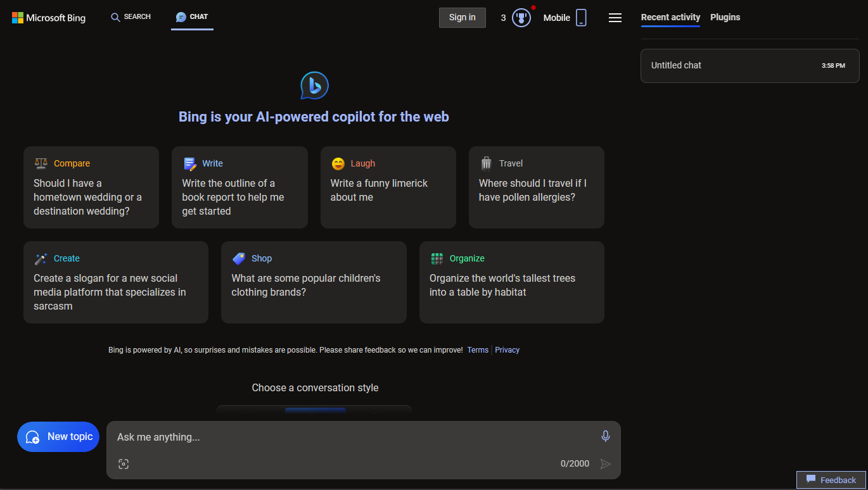Click the send arrow icon
This screenshot has width=868, height=490.
(x=606, y=464)
